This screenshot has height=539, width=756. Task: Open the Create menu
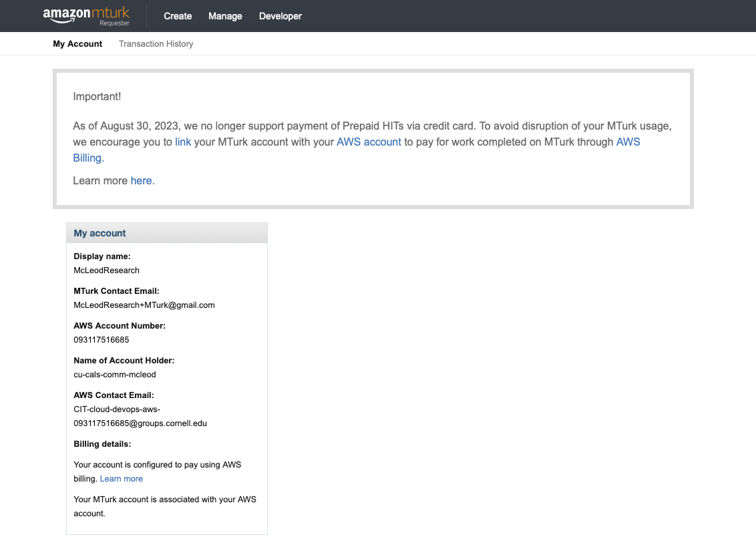(178, 16)
